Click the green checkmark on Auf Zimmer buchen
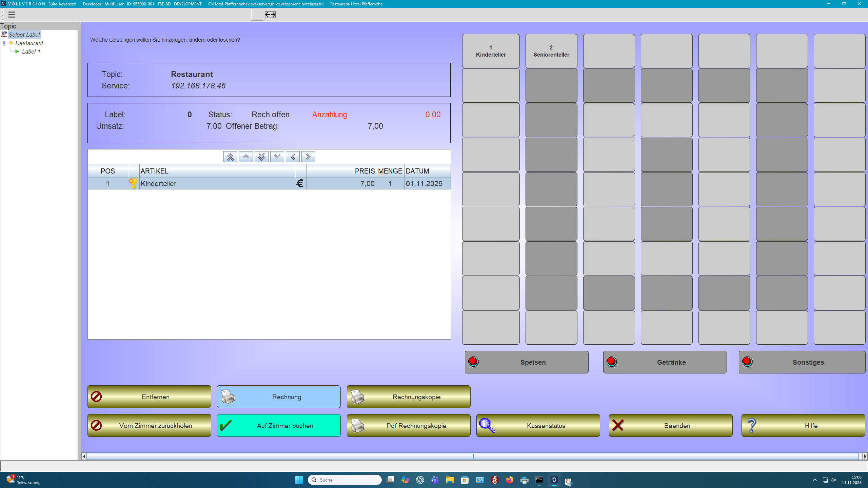The image size is (868, 488). [x=226, y=425]
